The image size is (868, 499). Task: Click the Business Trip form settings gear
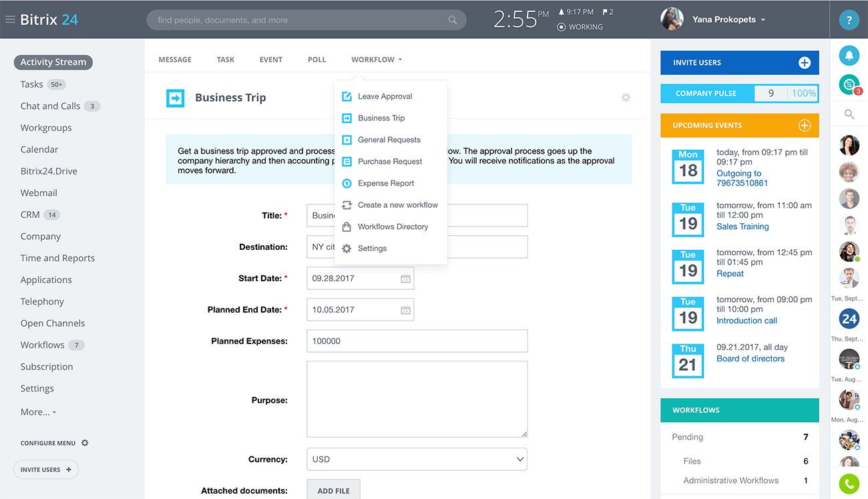click(x=626, y=98)
